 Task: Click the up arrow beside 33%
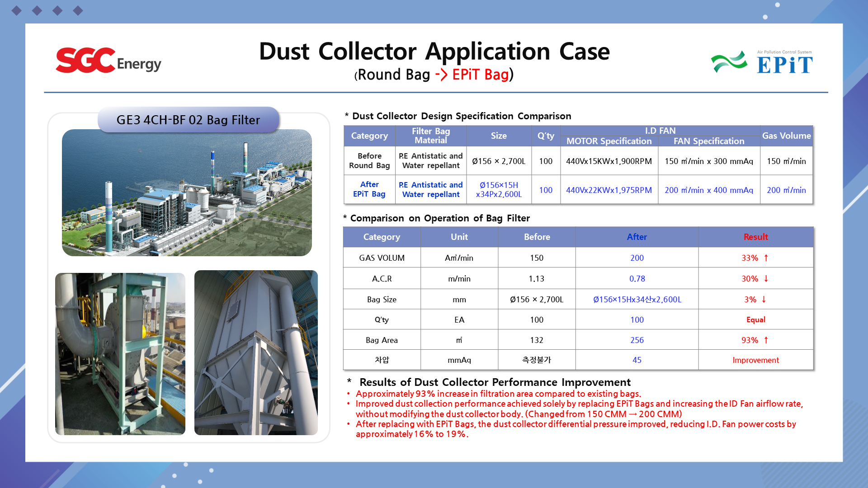(x=766, y=258)
